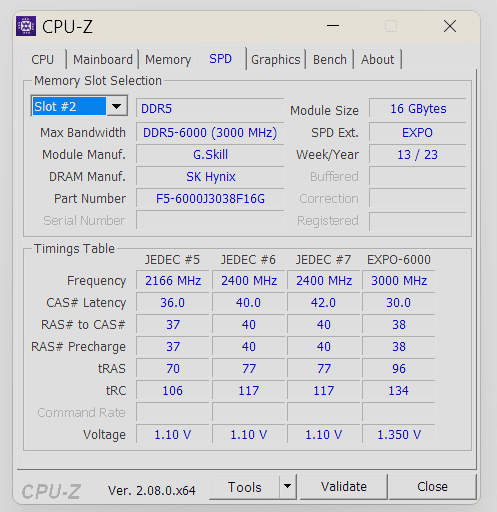Open the About tab
The image size is (497, 512).
click(377, 60)
